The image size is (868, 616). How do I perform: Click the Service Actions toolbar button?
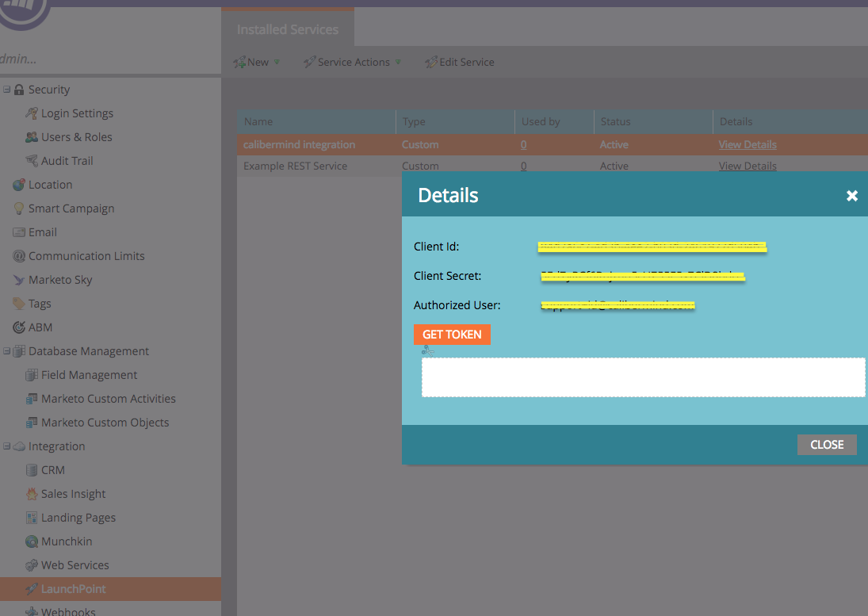(x=352, y=63)
